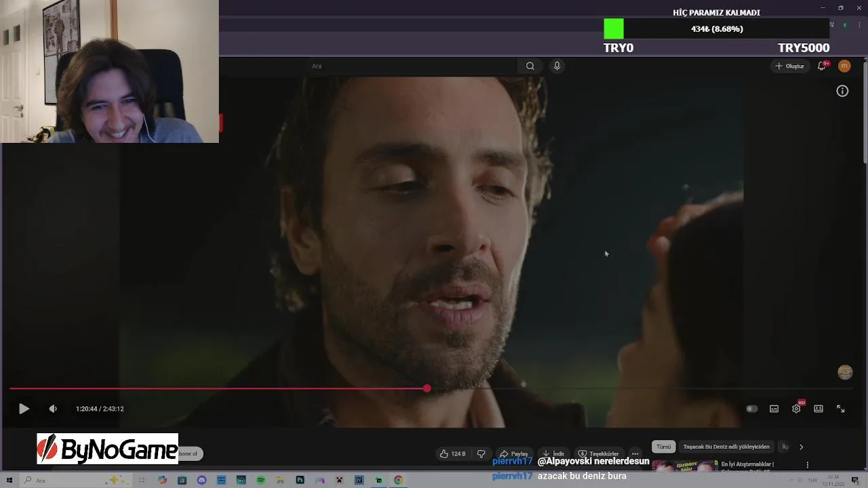Screen dimensions: 868x488
Task: Click the magnifier search button
Action: click(x=530, y=66)
